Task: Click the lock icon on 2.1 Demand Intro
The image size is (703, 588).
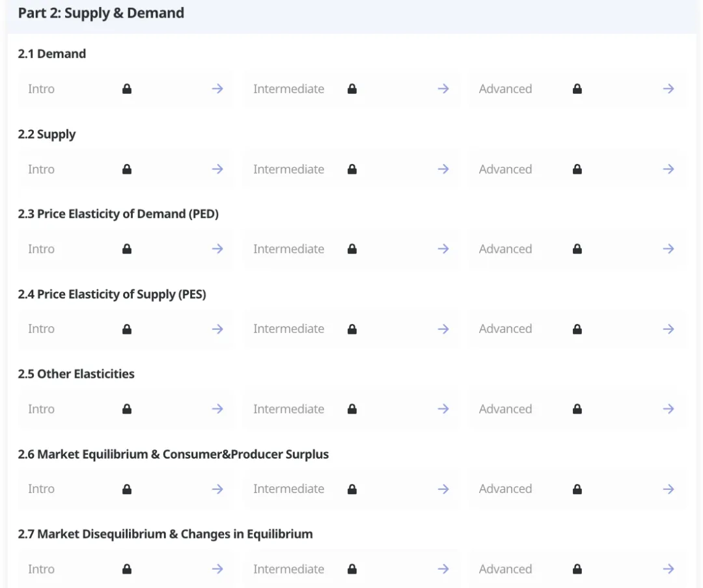Action: (127, 89)
